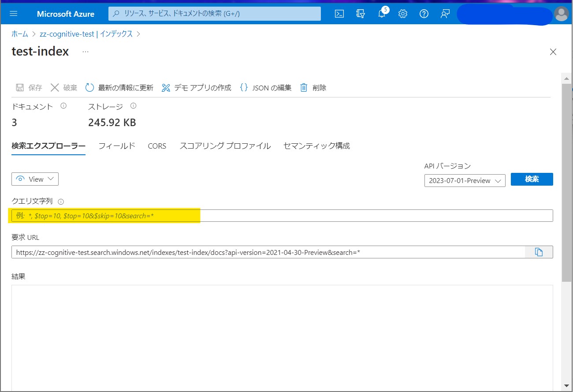Go to ホーム in the breadcrumb
The image size is (573, 392).
click(x=20, y=34)
